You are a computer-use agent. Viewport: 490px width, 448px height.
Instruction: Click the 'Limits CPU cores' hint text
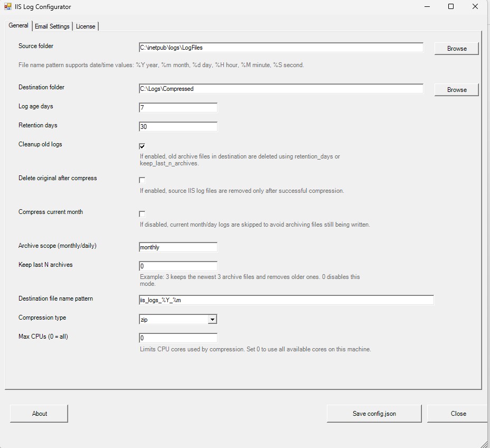(256, 349)
